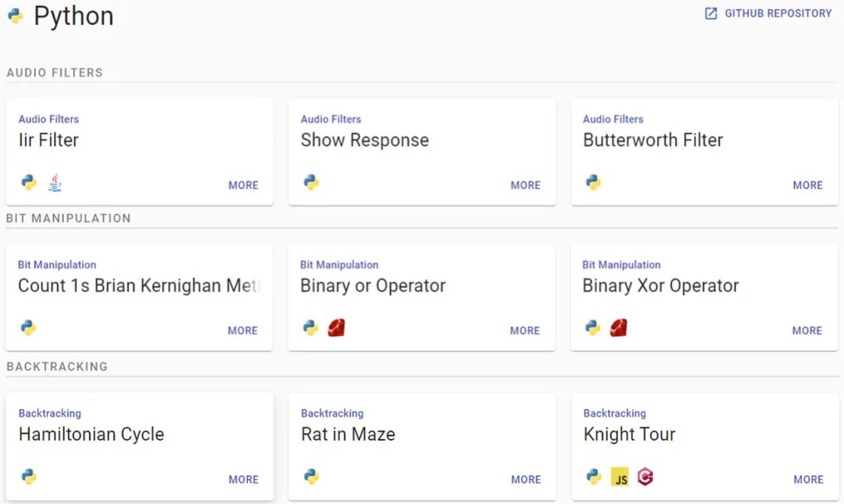Show MORE for Count 1s Brian Kernighan
The image size is (844, 504).
click(x=243, y=331)
